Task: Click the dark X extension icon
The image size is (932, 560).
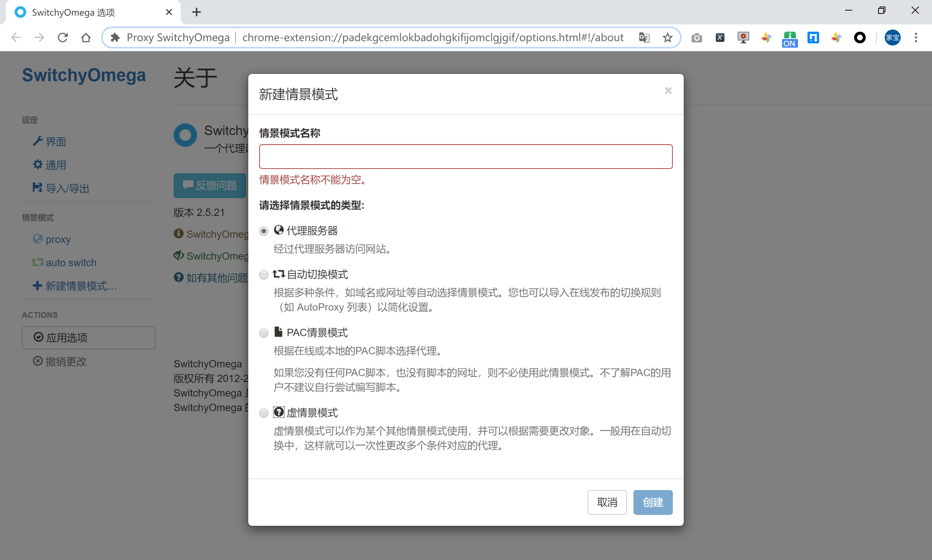Action: (x=720, y=38)
